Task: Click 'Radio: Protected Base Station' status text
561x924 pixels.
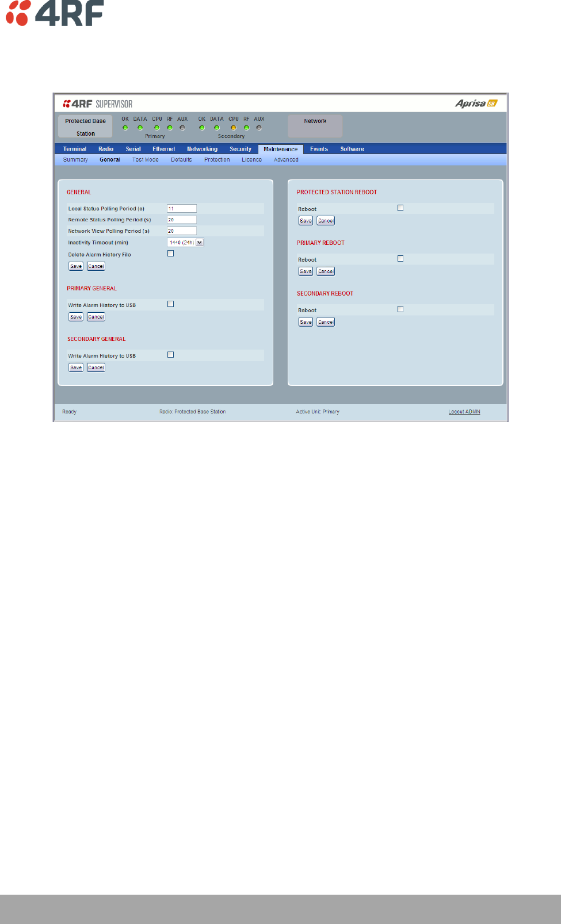Action: (193, 412)
